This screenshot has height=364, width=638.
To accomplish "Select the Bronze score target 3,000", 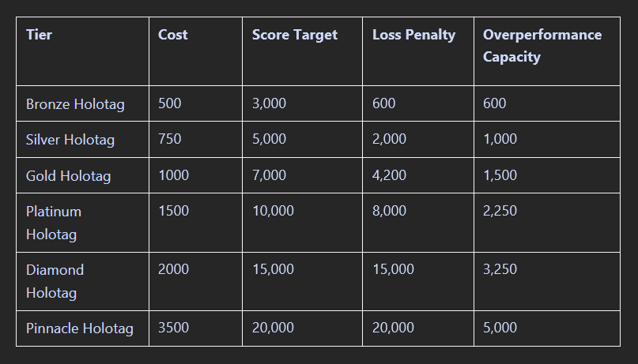I will tap(269, 103).
